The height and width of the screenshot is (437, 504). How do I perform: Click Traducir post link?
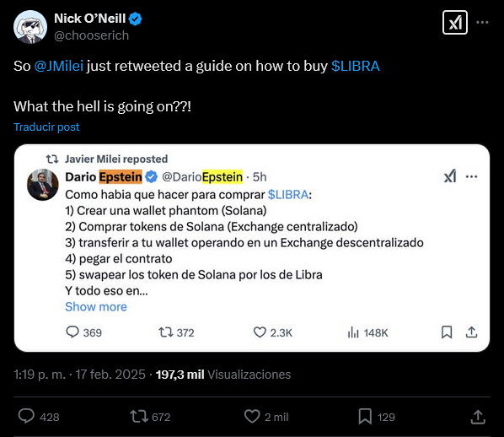[x=46, y=127]
